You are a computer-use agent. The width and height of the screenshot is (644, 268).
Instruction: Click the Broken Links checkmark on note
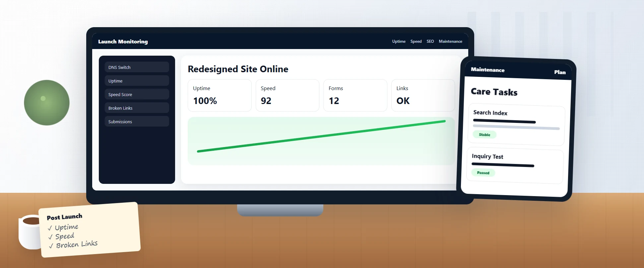click(51, 246)
